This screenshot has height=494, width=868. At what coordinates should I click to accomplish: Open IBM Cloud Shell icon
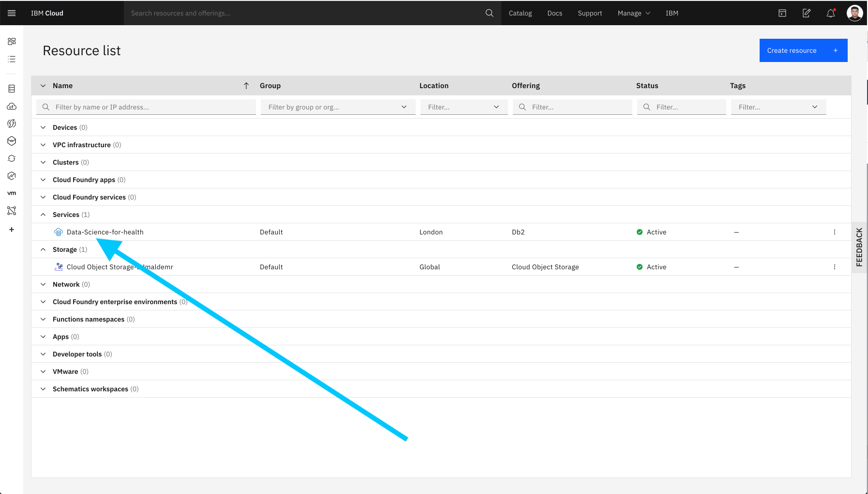(x=782, y=13)
